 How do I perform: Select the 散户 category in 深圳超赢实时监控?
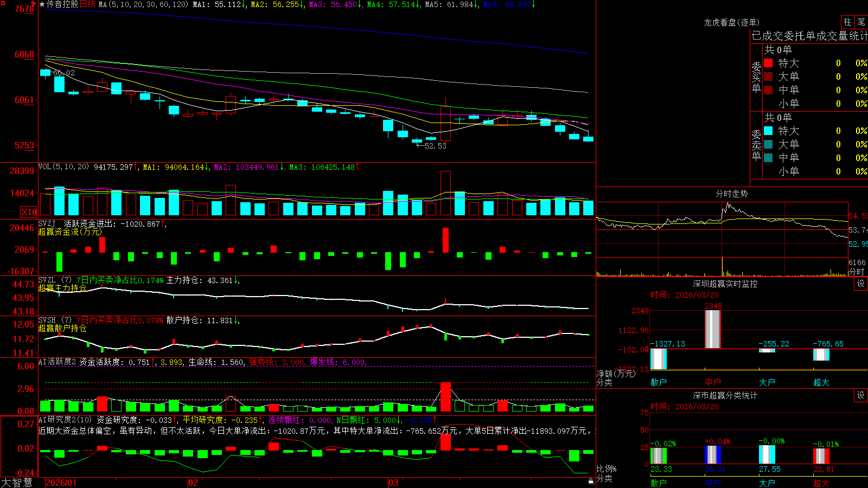click(x=659, y=382)
